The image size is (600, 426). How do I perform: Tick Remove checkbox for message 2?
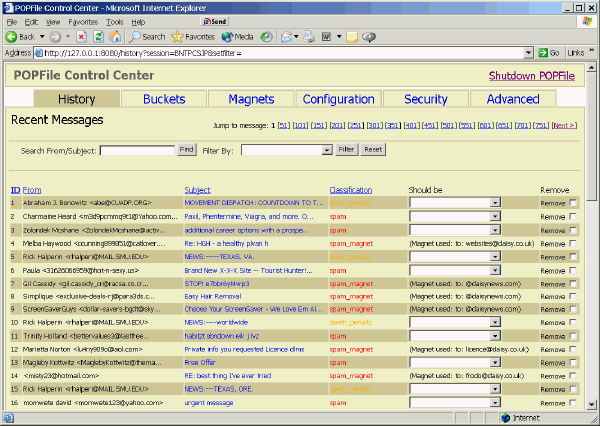pos(573,216)
